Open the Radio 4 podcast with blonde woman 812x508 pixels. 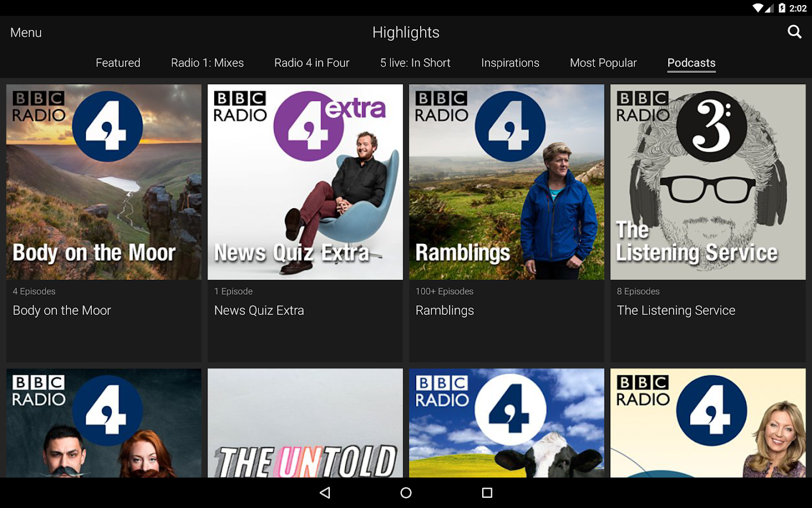coord(708,423)
